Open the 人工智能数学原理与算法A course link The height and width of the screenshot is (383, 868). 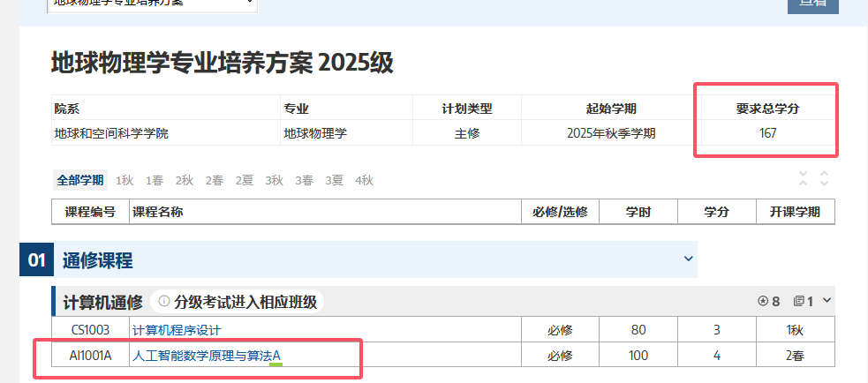[x=206, y=356]
